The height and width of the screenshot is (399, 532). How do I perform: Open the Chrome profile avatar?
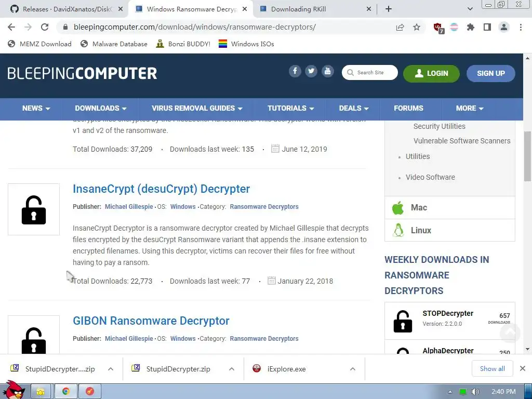(504, 27)
